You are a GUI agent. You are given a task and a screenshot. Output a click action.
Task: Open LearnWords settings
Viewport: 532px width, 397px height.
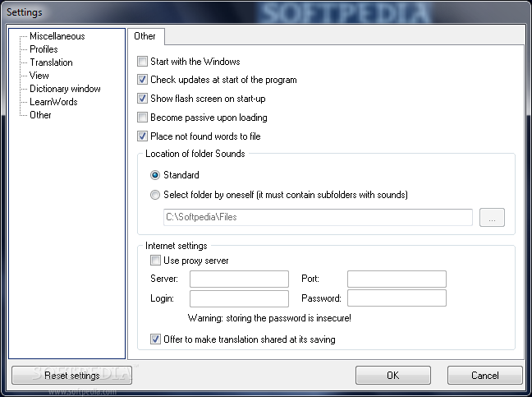[53, 102]
